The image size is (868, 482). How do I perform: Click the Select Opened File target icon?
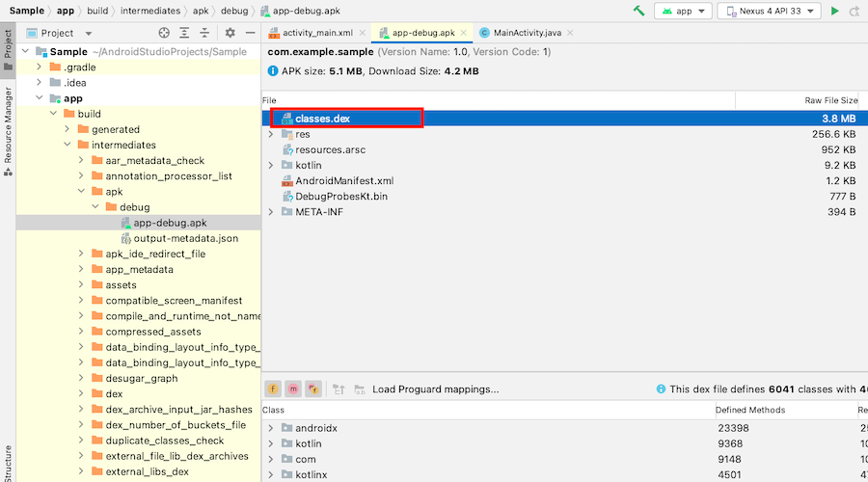164,33
